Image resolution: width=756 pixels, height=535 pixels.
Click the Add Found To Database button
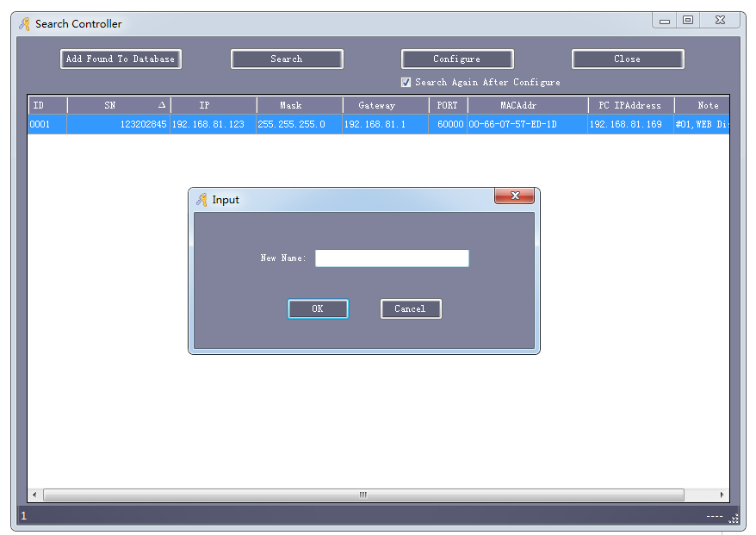121,59
